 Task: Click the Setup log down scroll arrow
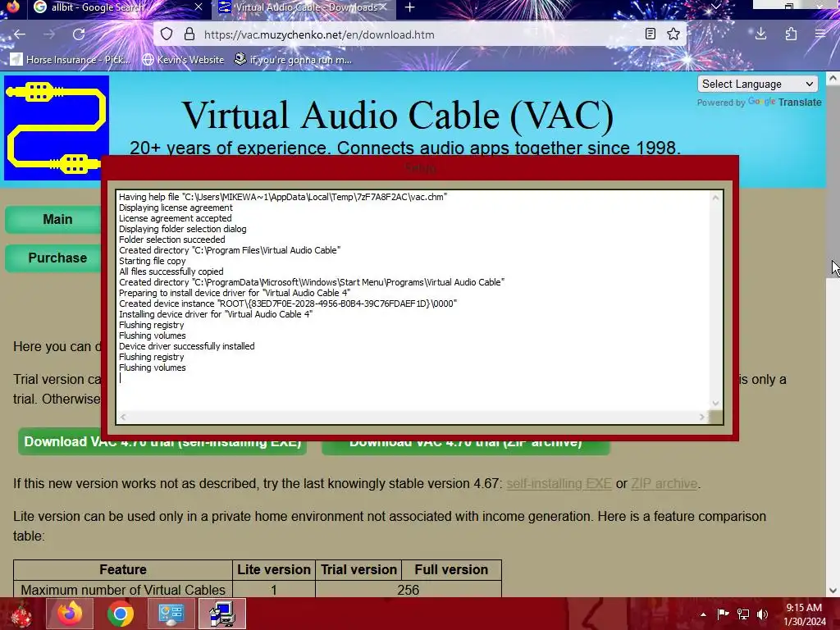[x=715, y=404]
